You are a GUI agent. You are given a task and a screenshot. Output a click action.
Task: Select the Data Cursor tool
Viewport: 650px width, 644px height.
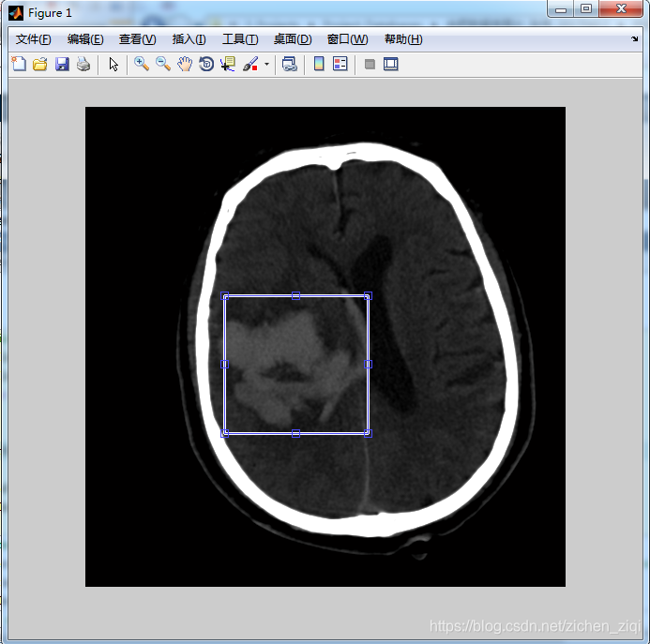point(228,65)
